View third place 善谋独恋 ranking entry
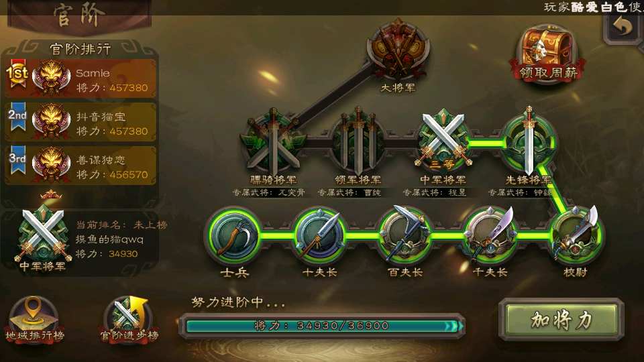The image size is (644, 362). point(81,166)
